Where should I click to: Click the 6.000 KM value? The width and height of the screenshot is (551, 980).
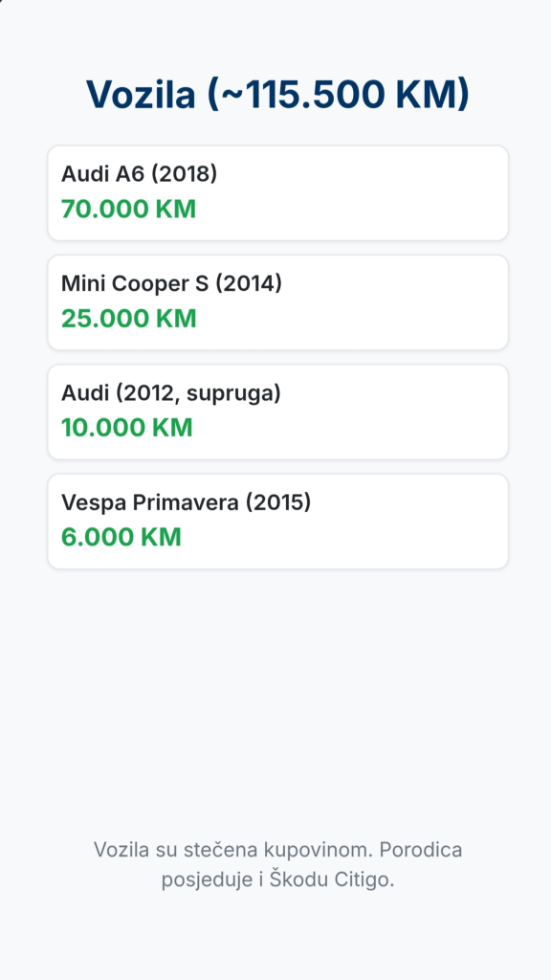[121, 537]
